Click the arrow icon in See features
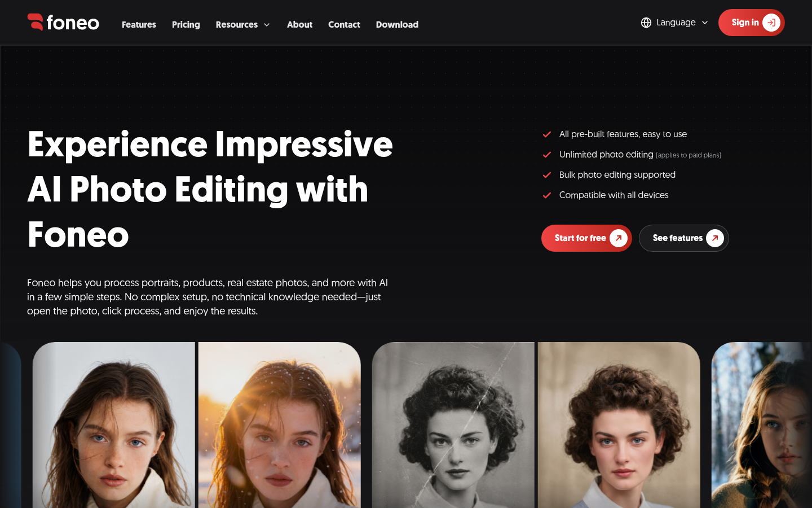 [x=715, y=238]
